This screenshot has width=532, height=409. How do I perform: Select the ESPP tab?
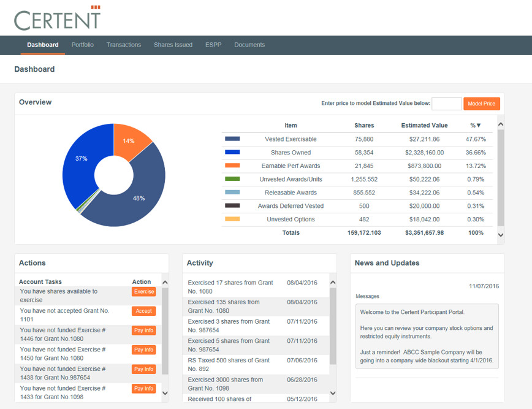tap(213, 45)
